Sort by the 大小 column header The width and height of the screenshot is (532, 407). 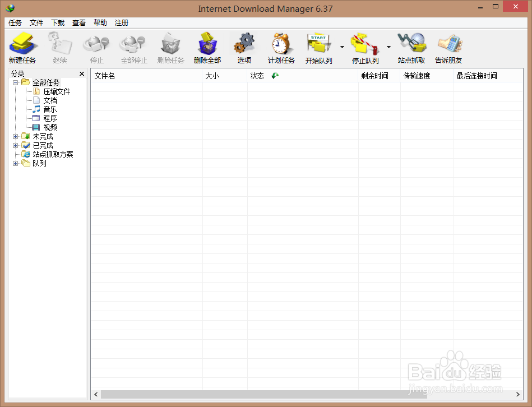point(225,76)
